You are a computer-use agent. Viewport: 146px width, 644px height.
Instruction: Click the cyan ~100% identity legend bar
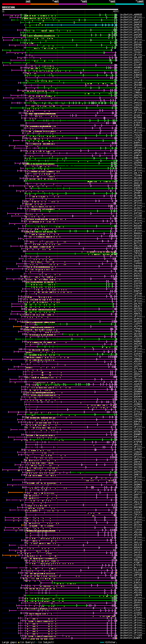(x=130, y=4)
